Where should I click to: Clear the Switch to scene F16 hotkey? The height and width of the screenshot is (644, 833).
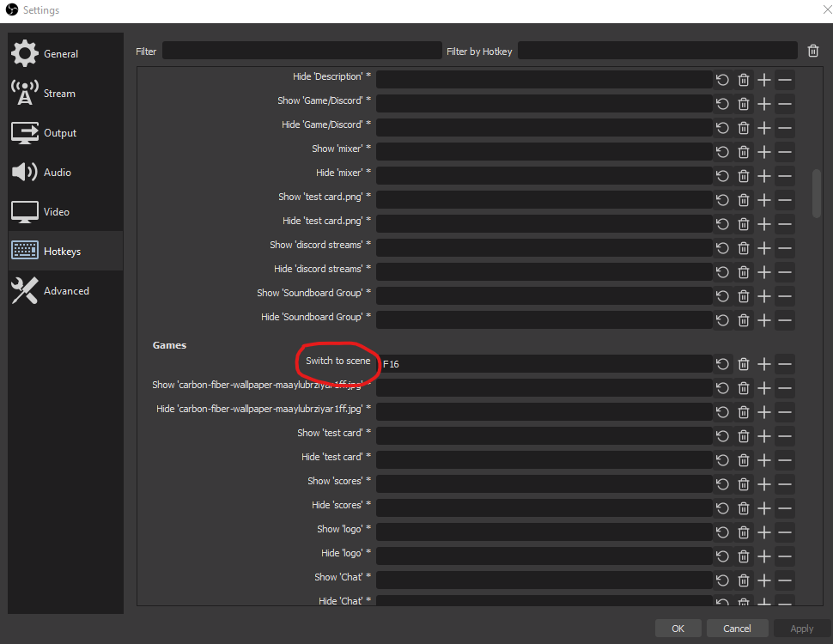pos(743,364)
